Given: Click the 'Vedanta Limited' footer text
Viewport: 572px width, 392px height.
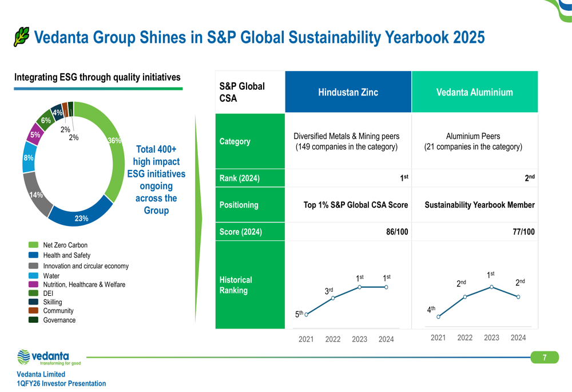Looking at the screenshot, I should [x=41, y=374].
